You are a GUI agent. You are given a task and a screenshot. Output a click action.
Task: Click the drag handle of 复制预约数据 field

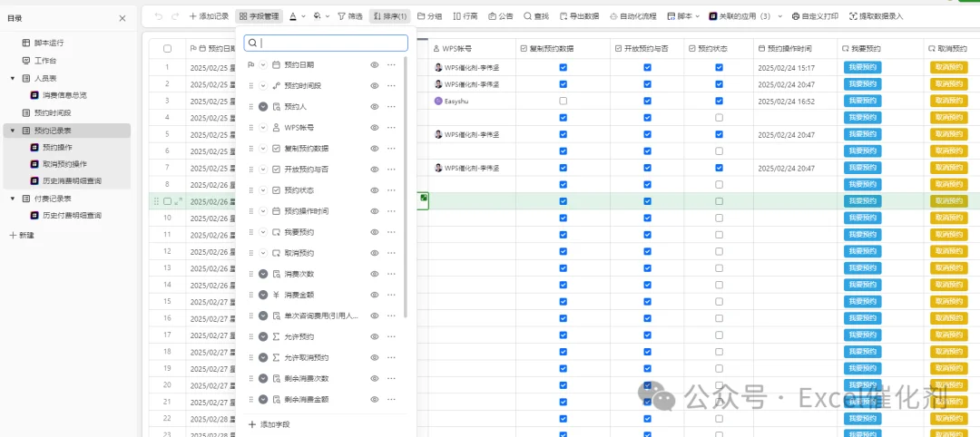[251, 149]
